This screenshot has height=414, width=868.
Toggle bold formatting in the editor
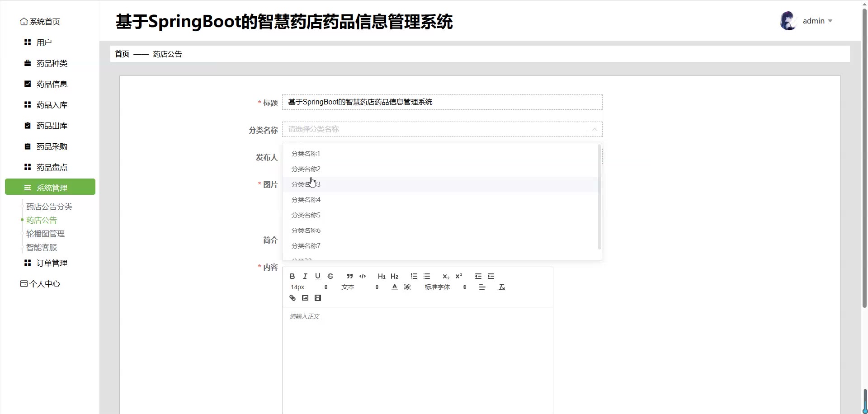pos(292,276)
